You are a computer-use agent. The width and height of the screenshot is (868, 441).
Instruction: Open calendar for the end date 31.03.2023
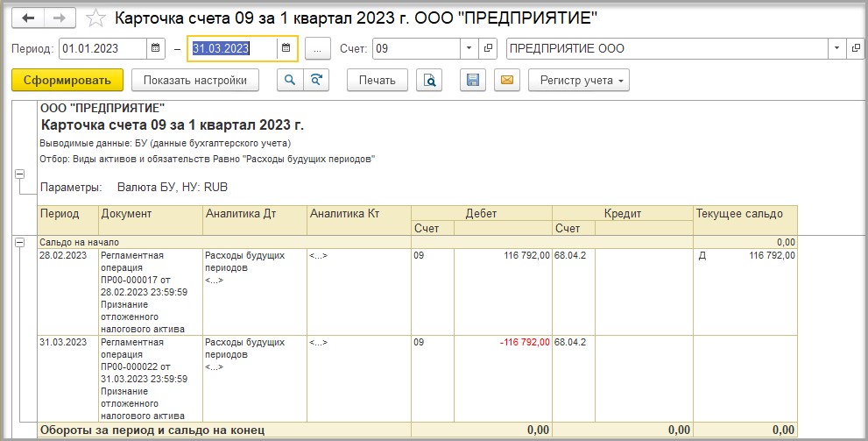[x=286, y=48]
